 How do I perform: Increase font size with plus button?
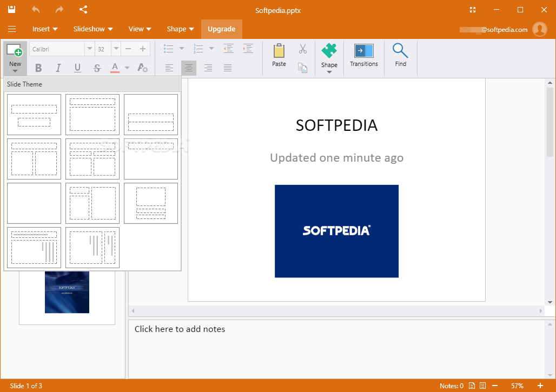click(x=143, y=49)
